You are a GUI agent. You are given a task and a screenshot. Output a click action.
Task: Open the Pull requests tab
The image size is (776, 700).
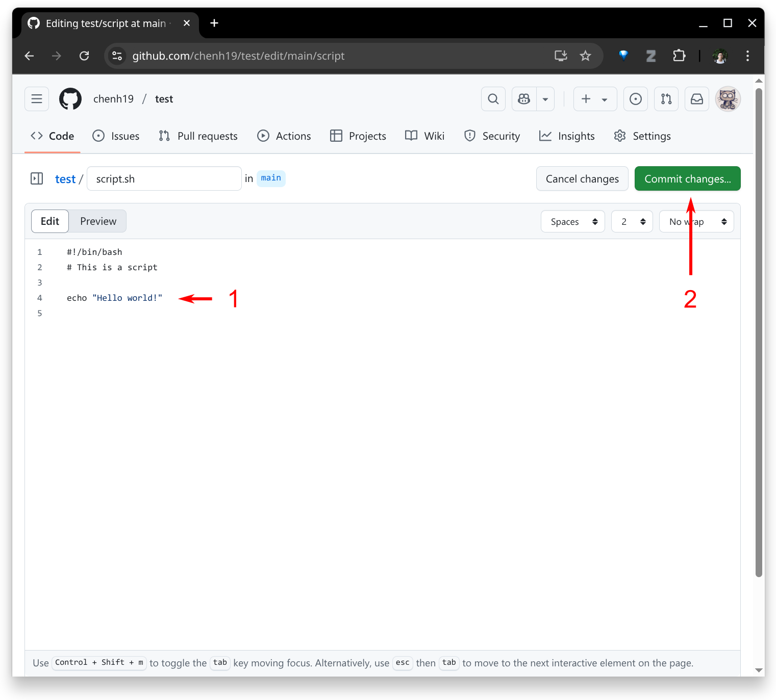[x=198, y=136]
